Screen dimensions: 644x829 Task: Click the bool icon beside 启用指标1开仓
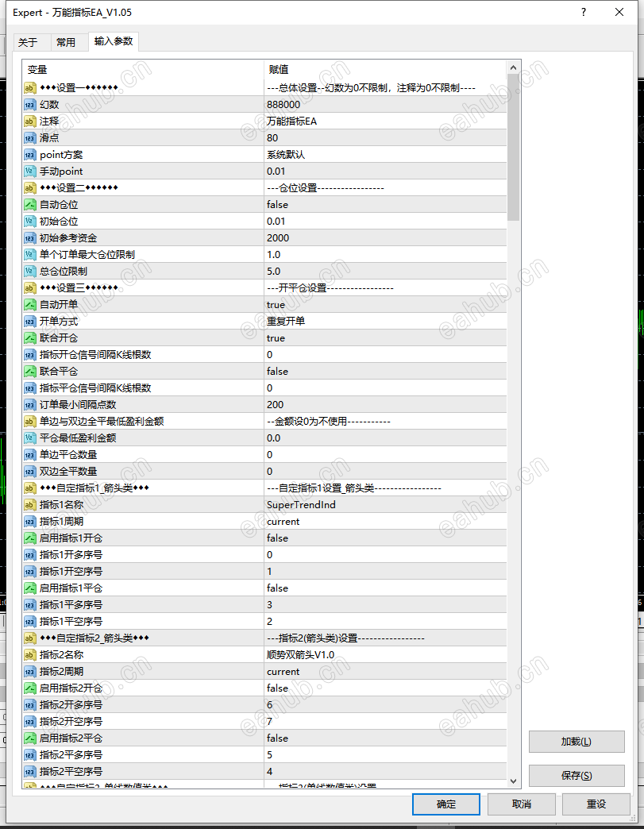pyautogui.click(x=29, y=538)
